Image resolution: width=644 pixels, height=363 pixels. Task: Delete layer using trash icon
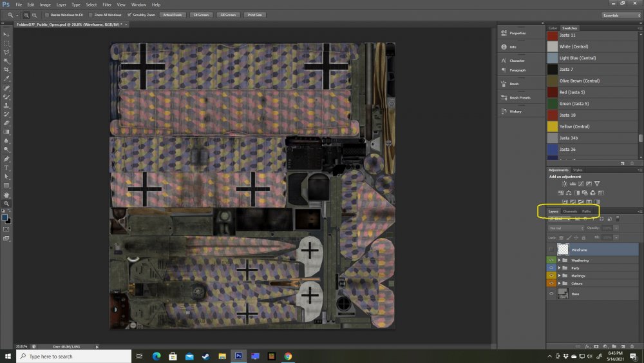click(631, 346)
